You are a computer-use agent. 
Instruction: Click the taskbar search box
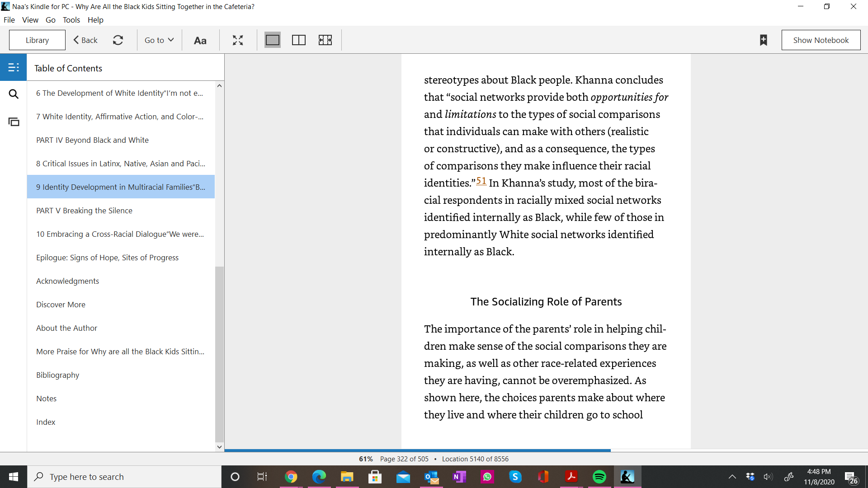coord(124,477)
